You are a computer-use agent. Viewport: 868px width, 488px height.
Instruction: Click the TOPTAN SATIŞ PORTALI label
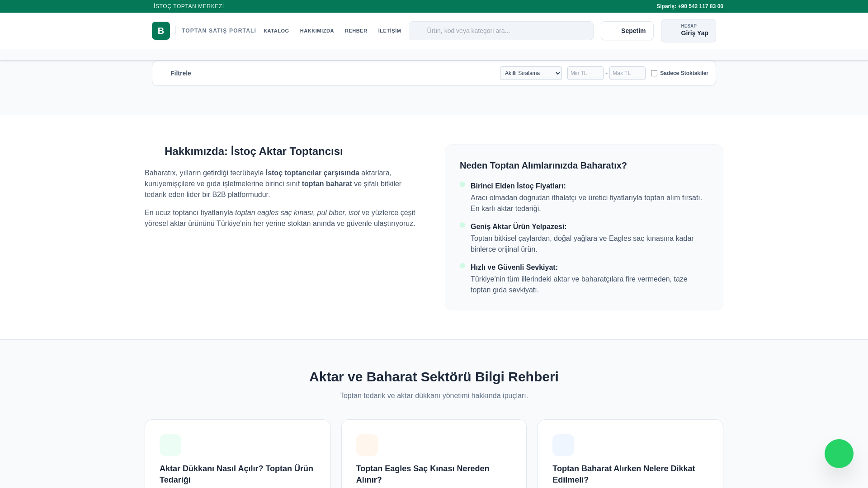219,31
